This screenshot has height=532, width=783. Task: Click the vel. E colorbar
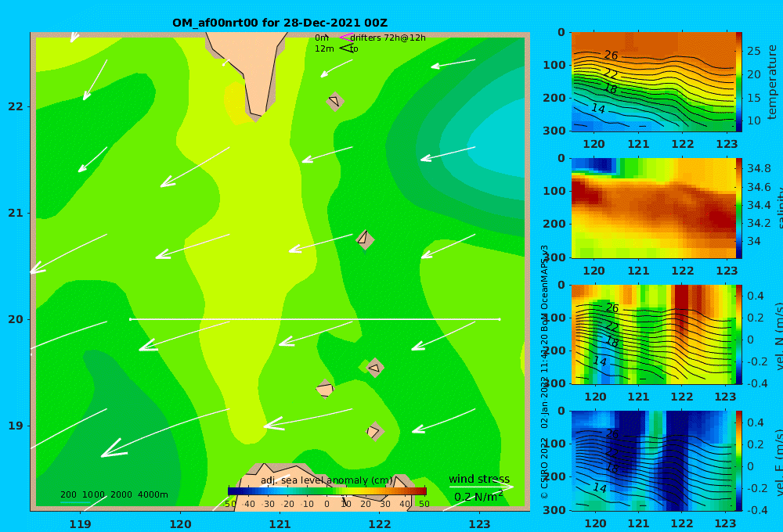coord(738,461)
